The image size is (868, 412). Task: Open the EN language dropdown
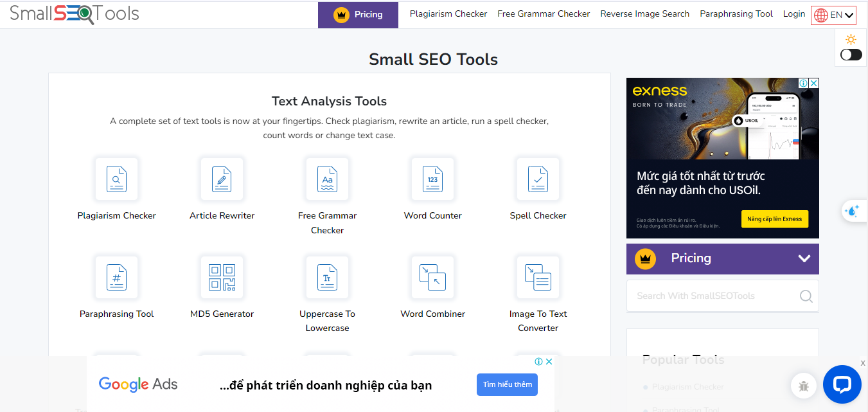833,15
